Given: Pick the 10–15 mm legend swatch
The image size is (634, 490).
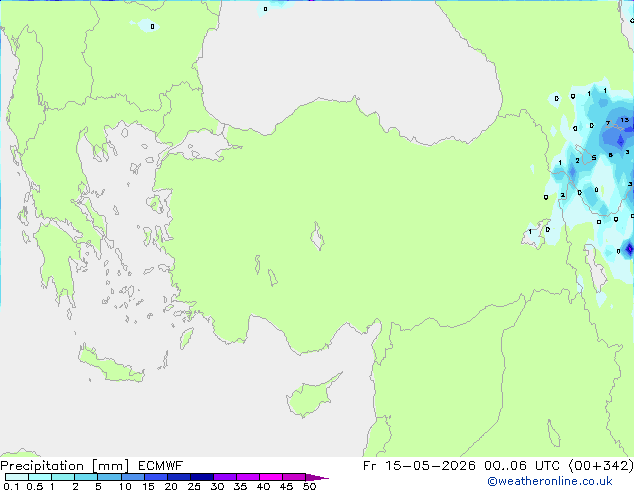Looking at the screenshot, I should [132, 477].
